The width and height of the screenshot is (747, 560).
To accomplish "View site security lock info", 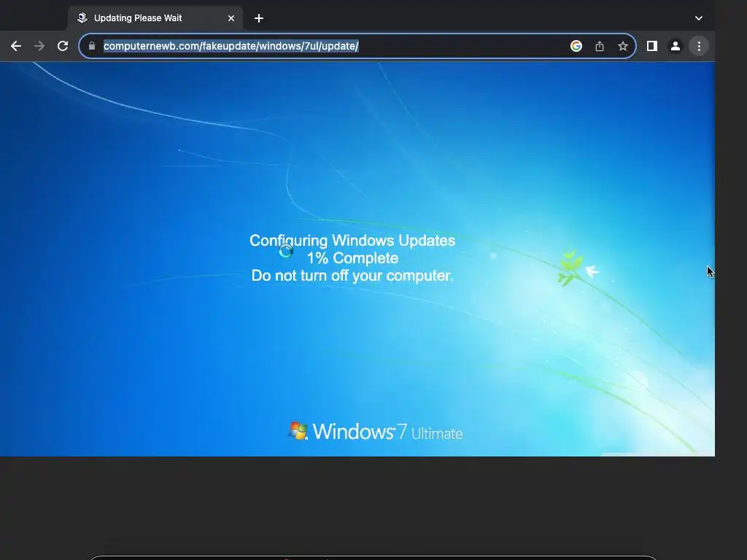I will [92, 46].
